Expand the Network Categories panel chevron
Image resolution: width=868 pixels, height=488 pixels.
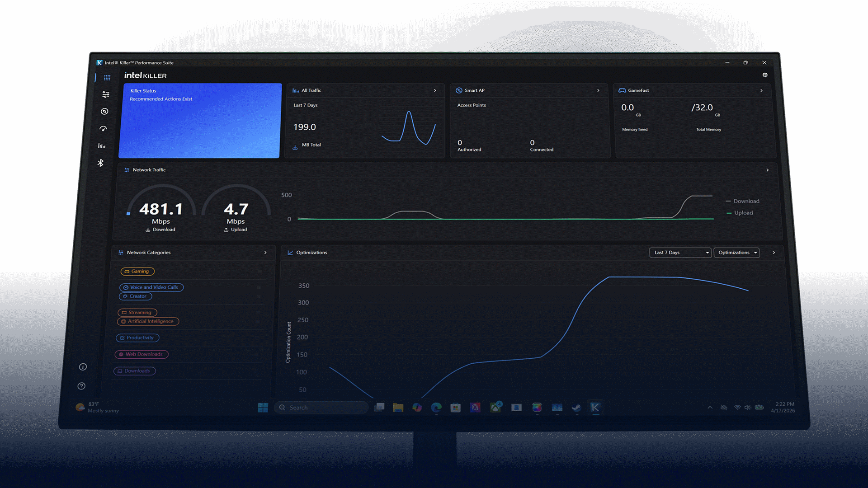pyautogui.click(x=265, y=253)
